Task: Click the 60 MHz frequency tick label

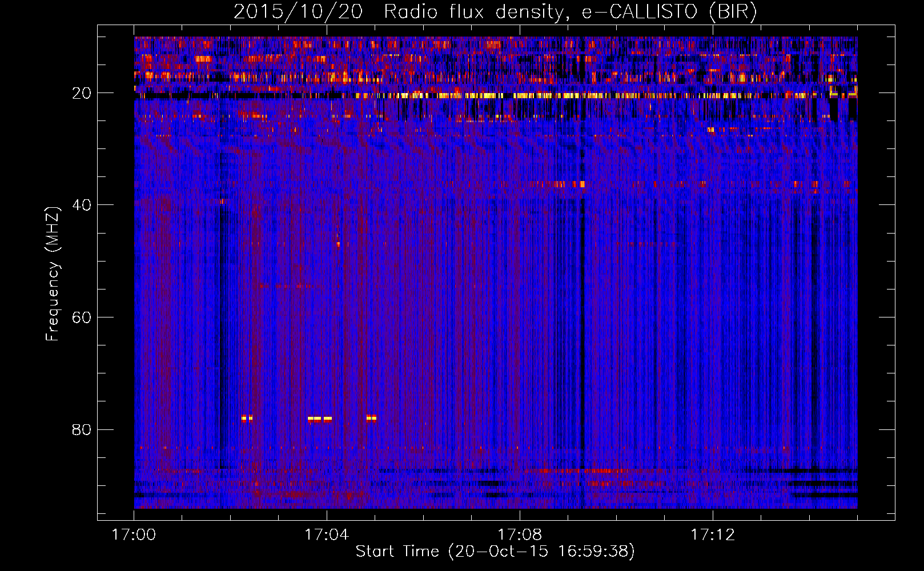Action: [82, 317]
